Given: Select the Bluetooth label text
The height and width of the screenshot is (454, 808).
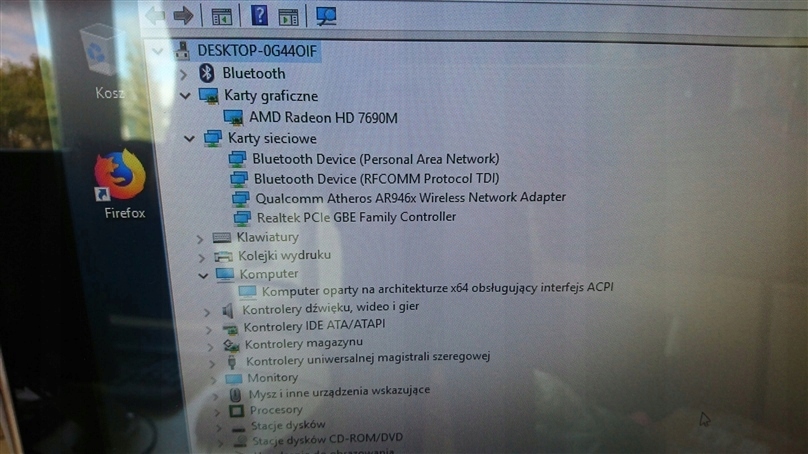Looking at the screenshot, I should point(254,73).
